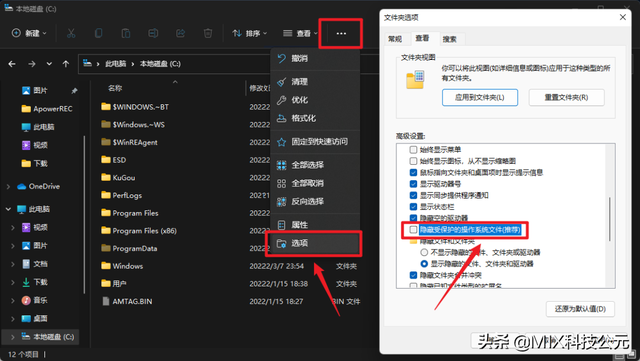This screenshot has width=640, height=361.
Task: Expand OneDrive in the navigation pane
Action: (8, 187)
